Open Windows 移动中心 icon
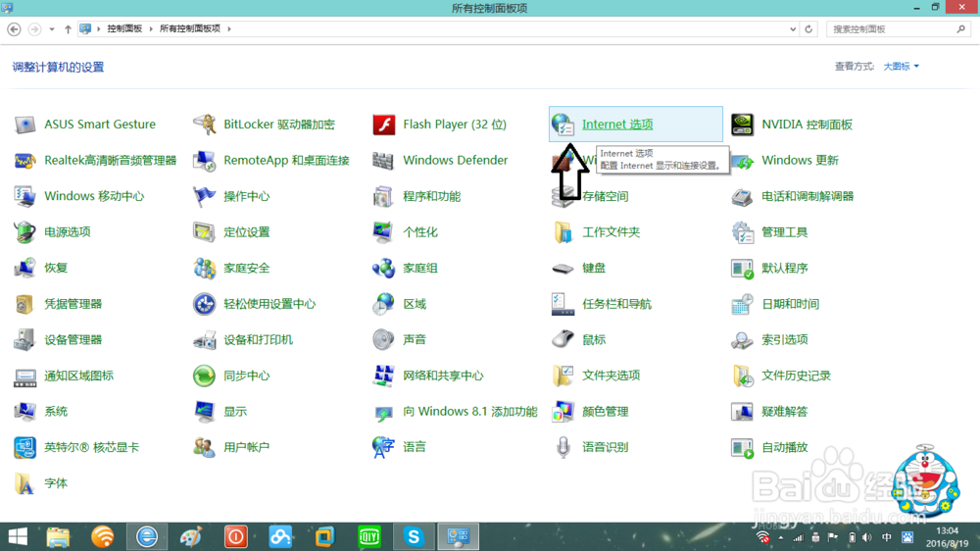The image size is (980, 551). pos(24,196)
